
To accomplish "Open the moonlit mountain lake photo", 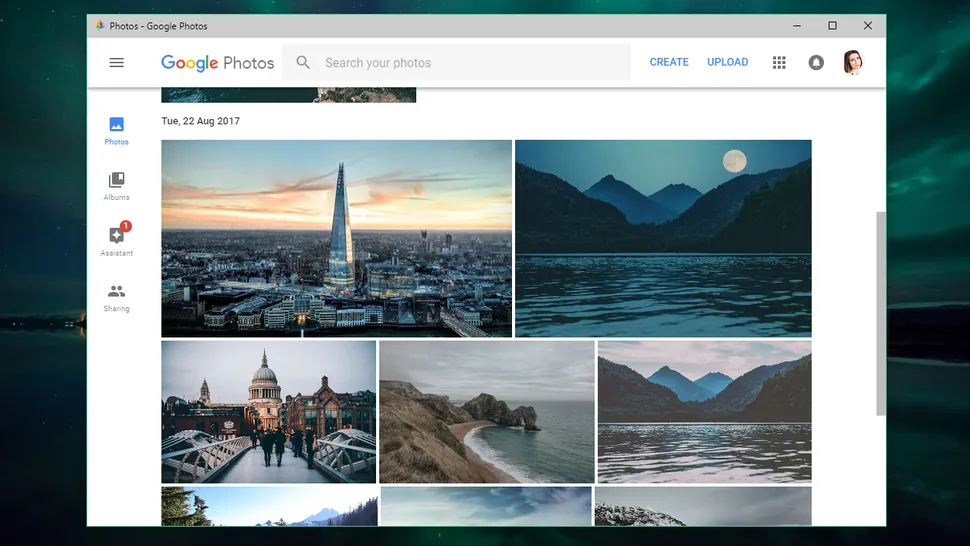I will tap(663, 238).
